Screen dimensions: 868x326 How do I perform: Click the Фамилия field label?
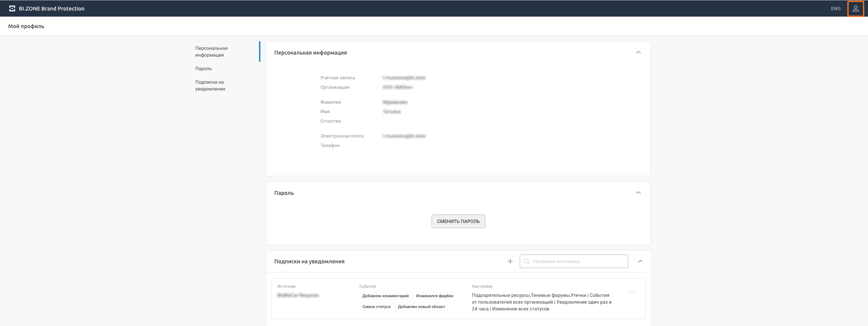point(331,102)
